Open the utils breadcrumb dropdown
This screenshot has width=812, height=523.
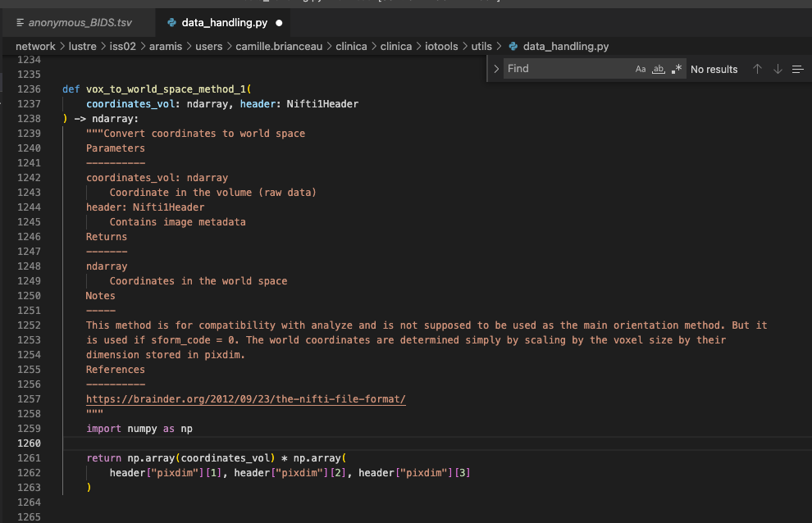pyautogui.click(x=481, y=46)
